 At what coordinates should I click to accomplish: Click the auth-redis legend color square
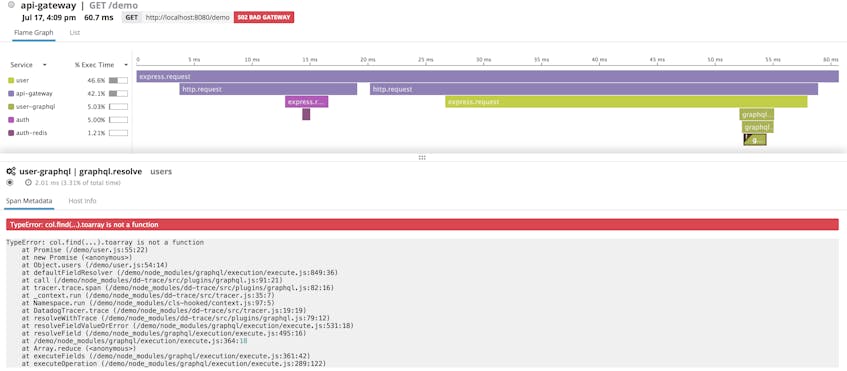coord(11,133)
